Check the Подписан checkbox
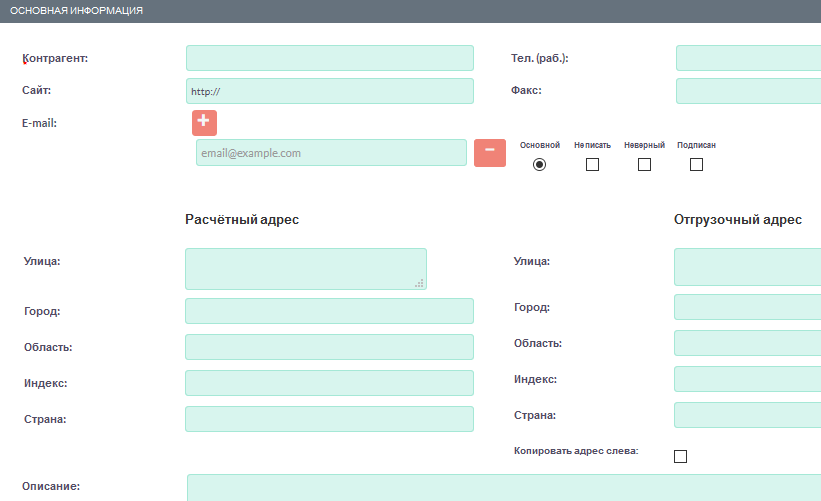The width and height of the screenshot is (821, 501). point(696,164)
